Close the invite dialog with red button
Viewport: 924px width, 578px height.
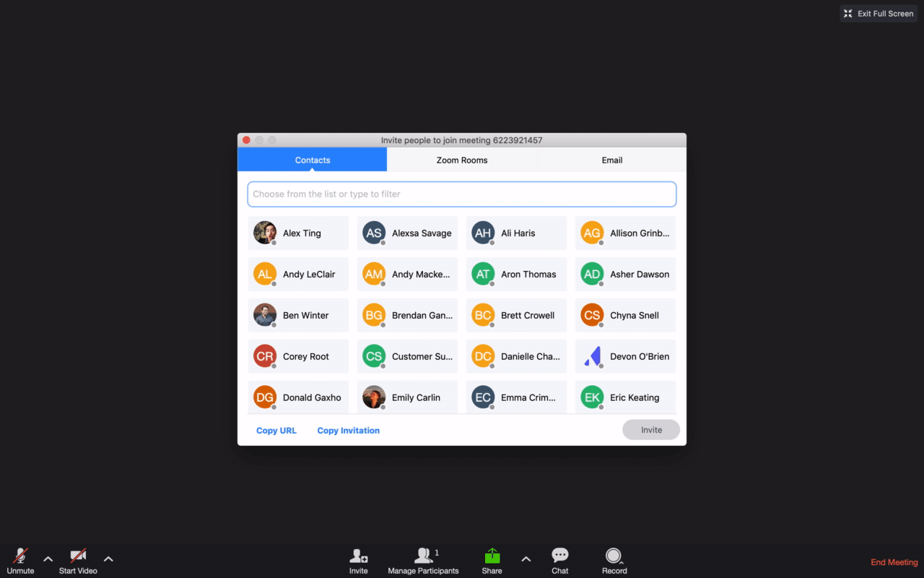pyautogui.click(x=246, y=140)
